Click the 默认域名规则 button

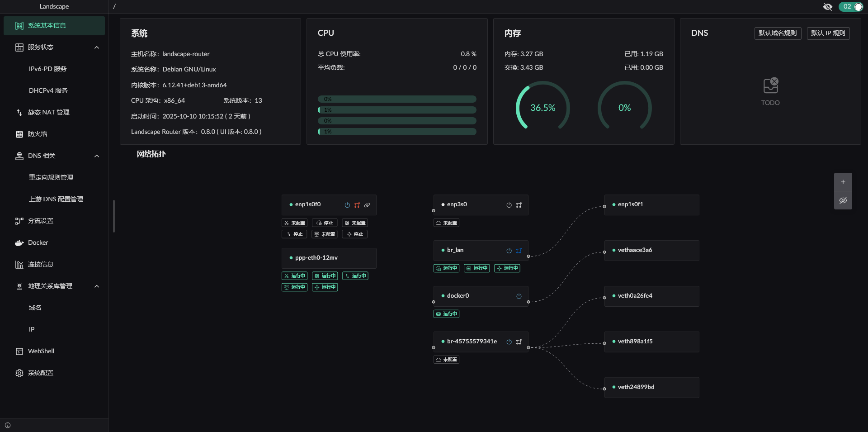click(778, 33)
